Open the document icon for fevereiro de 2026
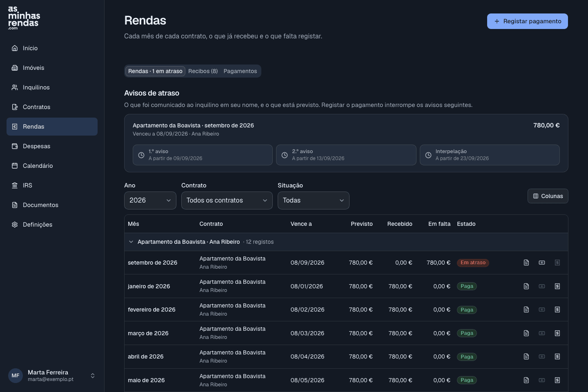 526,310
